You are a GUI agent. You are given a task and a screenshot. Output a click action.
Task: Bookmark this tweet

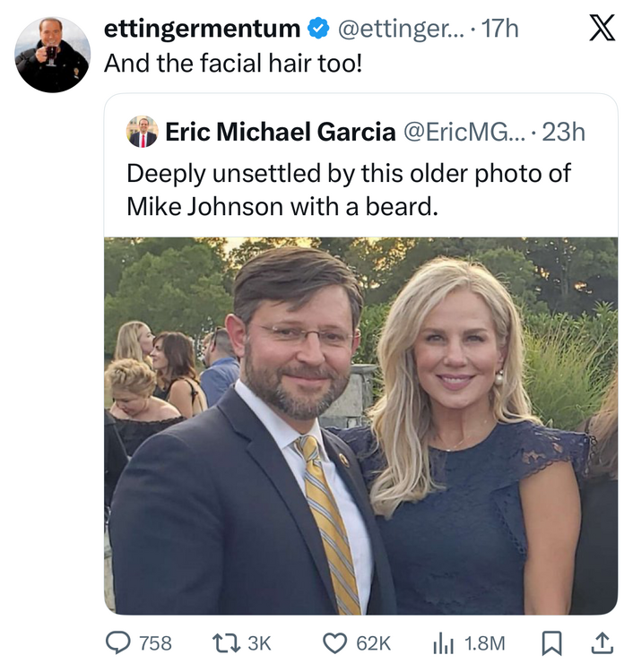(554, 642)
